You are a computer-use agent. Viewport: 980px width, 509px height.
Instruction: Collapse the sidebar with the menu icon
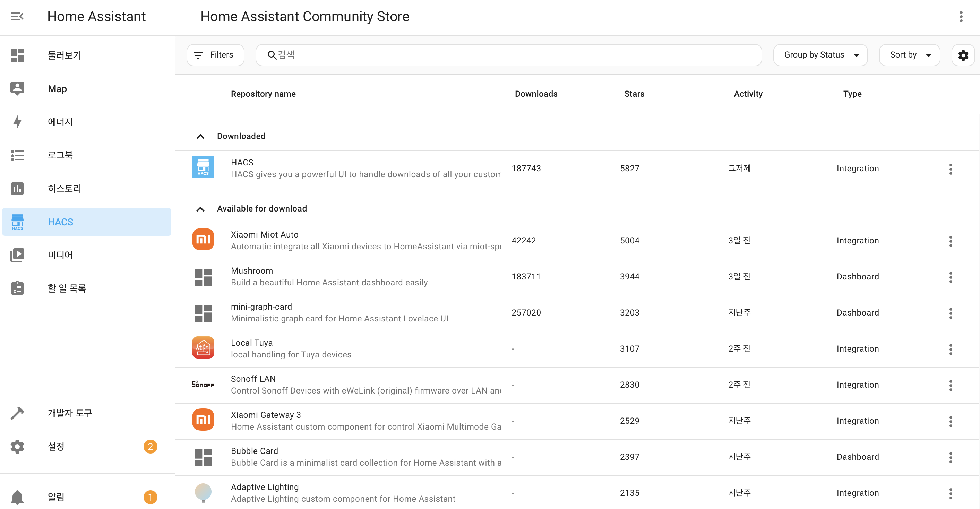coord(17,16)
